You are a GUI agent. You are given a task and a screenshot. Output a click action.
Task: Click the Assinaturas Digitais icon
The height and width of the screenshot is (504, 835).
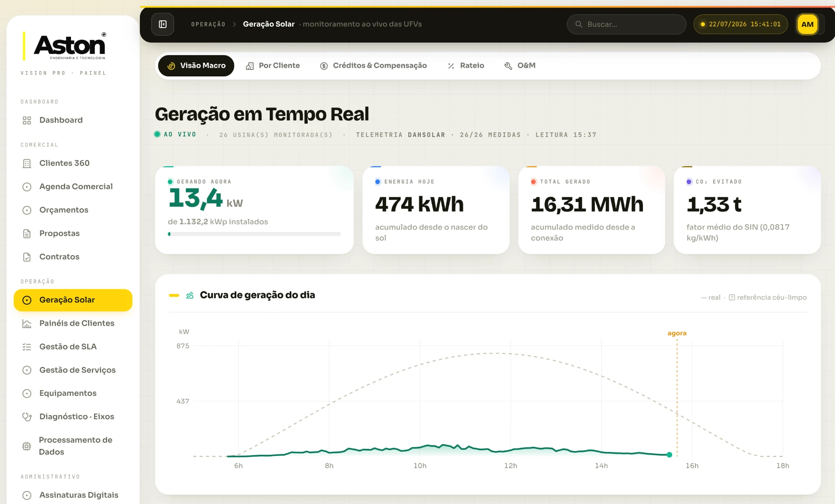pos(27,495)
